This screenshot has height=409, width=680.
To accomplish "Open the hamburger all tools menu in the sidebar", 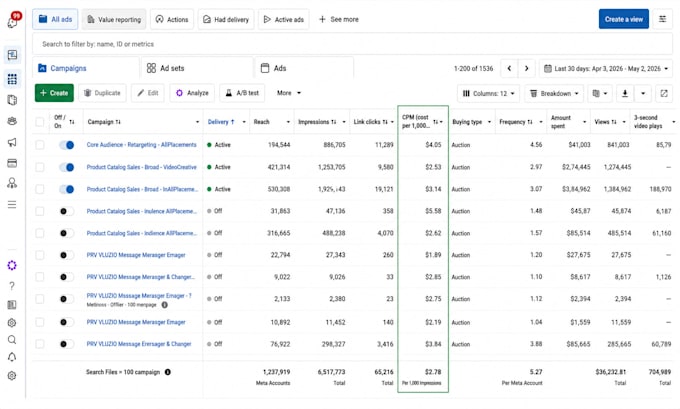I will coord(12,204).
